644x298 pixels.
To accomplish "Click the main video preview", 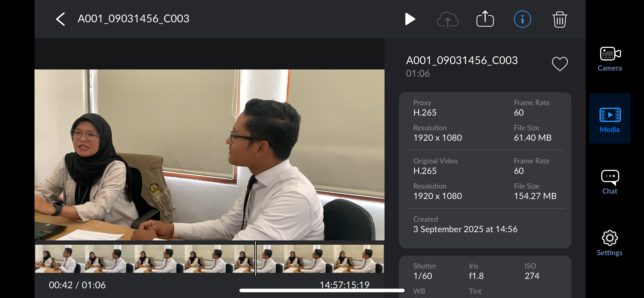I will click(210, 155).
